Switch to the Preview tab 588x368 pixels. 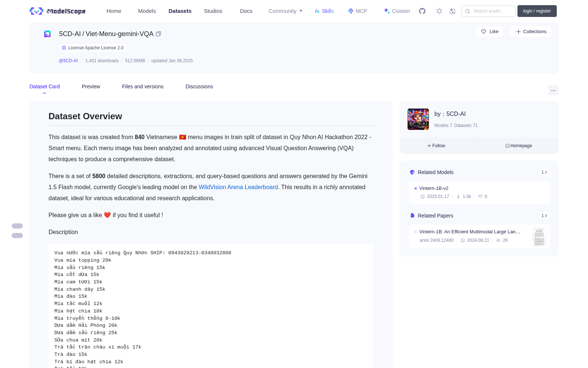[91, 86]
